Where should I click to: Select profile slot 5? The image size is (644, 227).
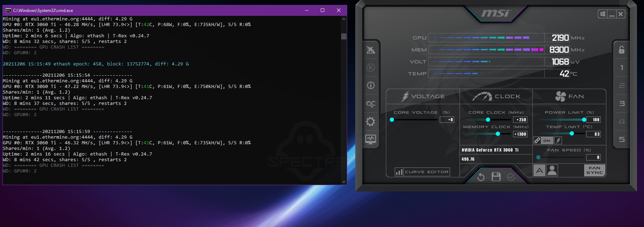[622, 139]
